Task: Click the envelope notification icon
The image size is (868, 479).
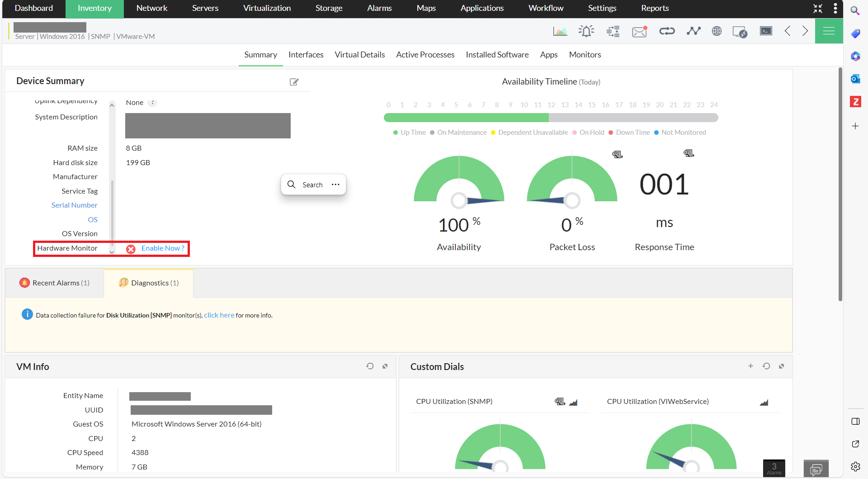Action: pyautogui.click(x=639, y=31)
